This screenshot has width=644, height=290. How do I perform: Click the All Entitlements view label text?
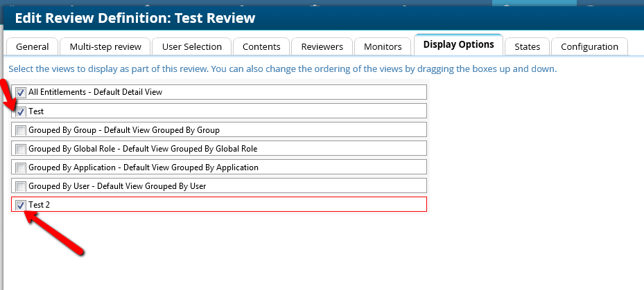(x=95, y=92)
